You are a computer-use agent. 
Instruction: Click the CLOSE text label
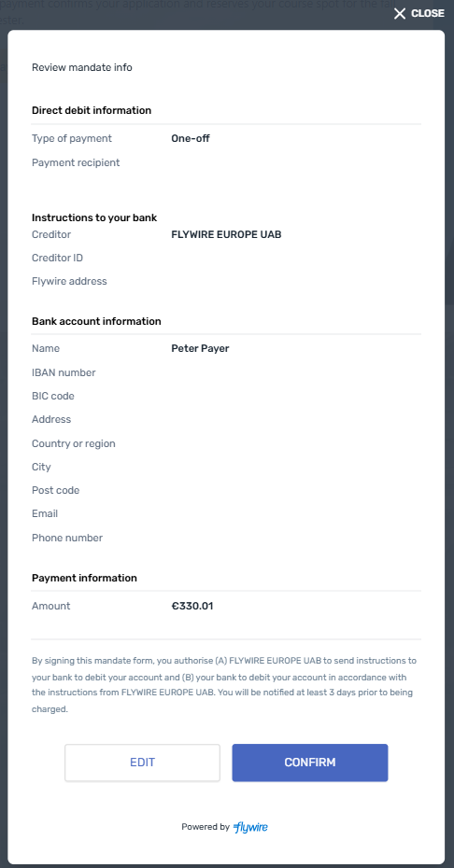click(x=428, y=13)
